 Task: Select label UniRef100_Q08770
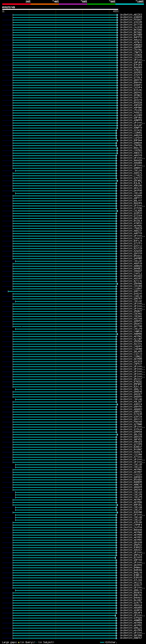[x=131, y=98]
